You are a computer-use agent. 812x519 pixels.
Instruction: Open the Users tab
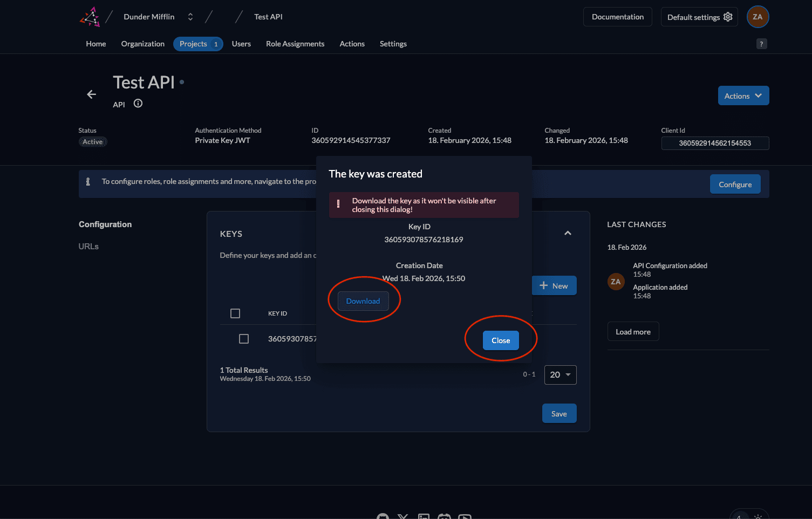click(241, 44)
